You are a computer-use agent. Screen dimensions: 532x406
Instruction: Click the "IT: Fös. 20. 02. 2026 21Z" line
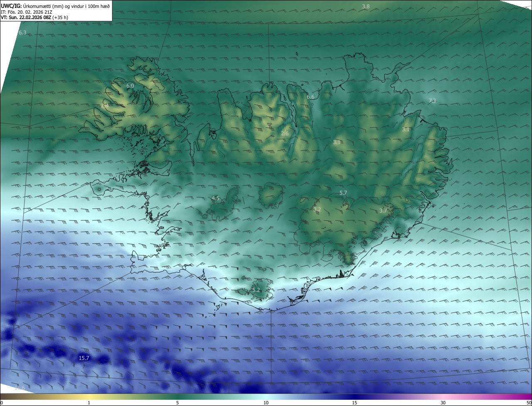click(27, 12)
